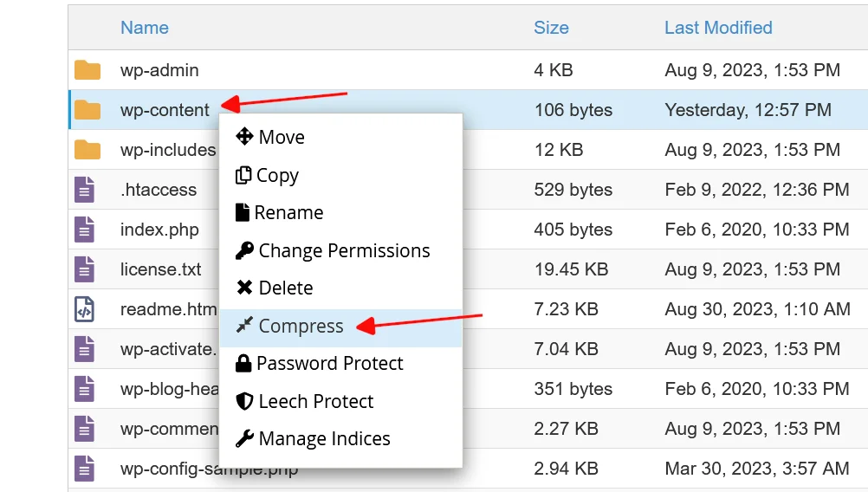Click the 7.23 KB size cell
The image size is (868, 492).
coord(566,309)
